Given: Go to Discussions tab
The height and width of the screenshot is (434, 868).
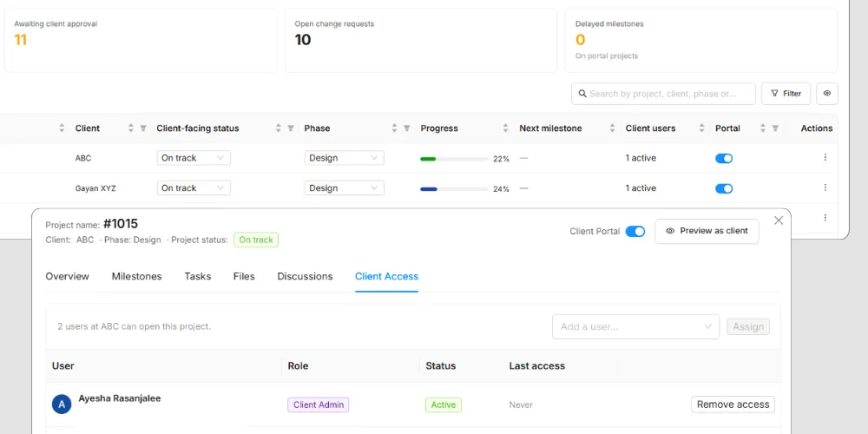Looking at the screenshot, I should [x=305, y=276].
